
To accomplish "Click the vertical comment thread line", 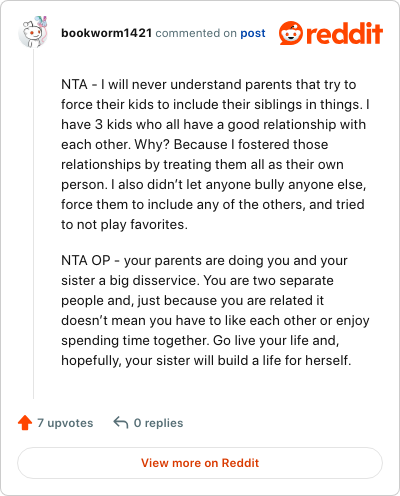I will click(x=33, y=223).
